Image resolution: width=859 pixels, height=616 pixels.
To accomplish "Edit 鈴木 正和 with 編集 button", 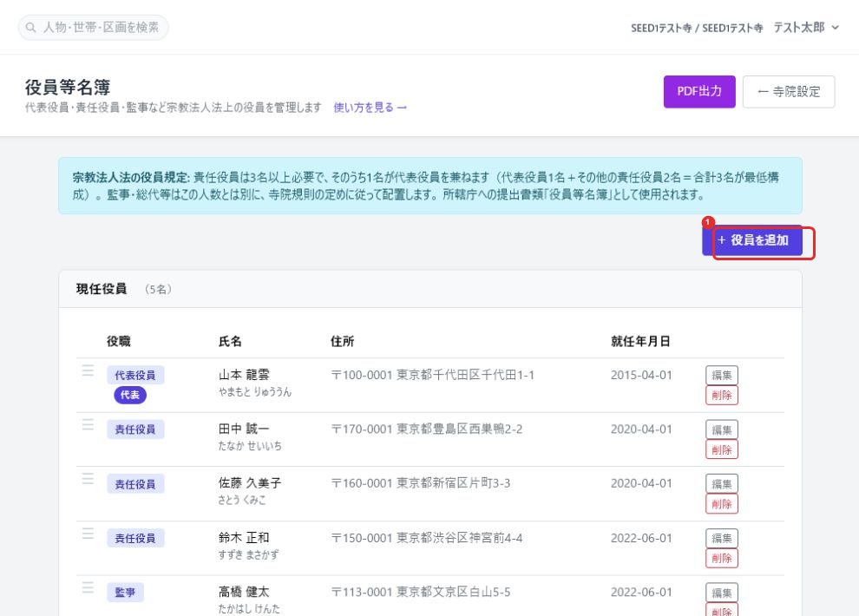I will click(x=722, y=538).
